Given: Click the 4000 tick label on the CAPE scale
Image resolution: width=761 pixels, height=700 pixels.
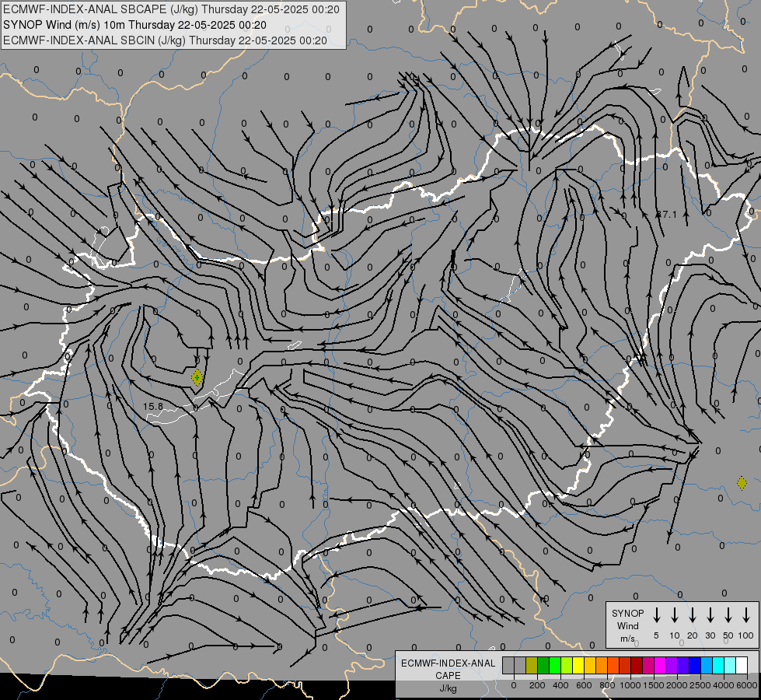Looking at the screenshot, I should click(724, 685).
